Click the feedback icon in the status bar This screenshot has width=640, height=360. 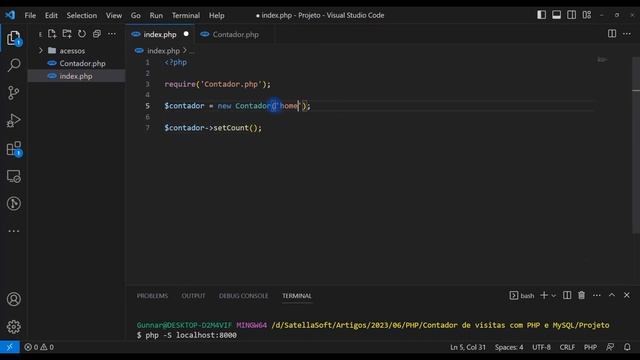click(610, 347)
